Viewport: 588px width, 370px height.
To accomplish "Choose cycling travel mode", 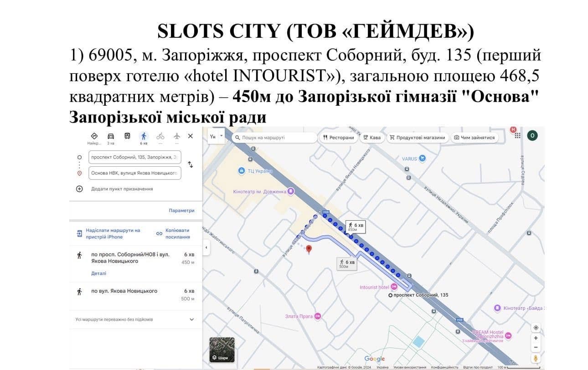I will (160, 136).
